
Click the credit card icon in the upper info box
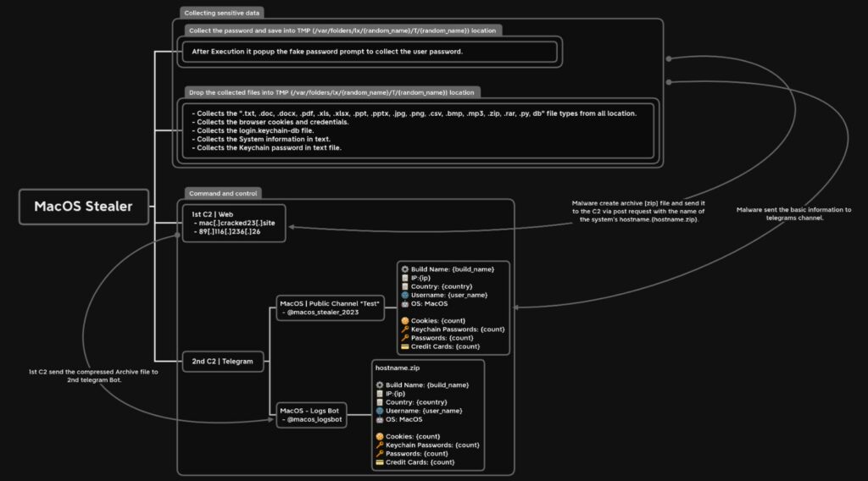tap(405, 346)
